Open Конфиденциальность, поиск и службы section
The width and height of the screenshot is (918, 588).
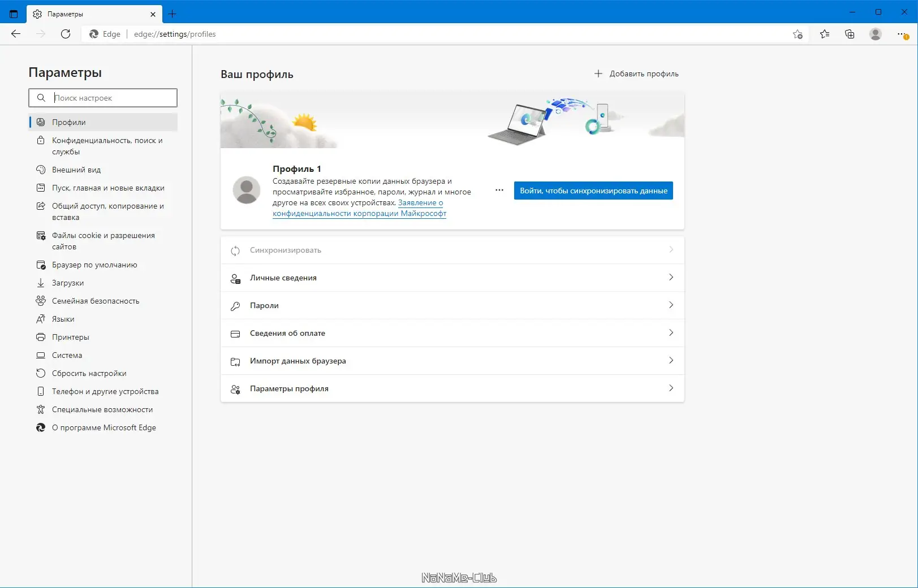(103, 146)
